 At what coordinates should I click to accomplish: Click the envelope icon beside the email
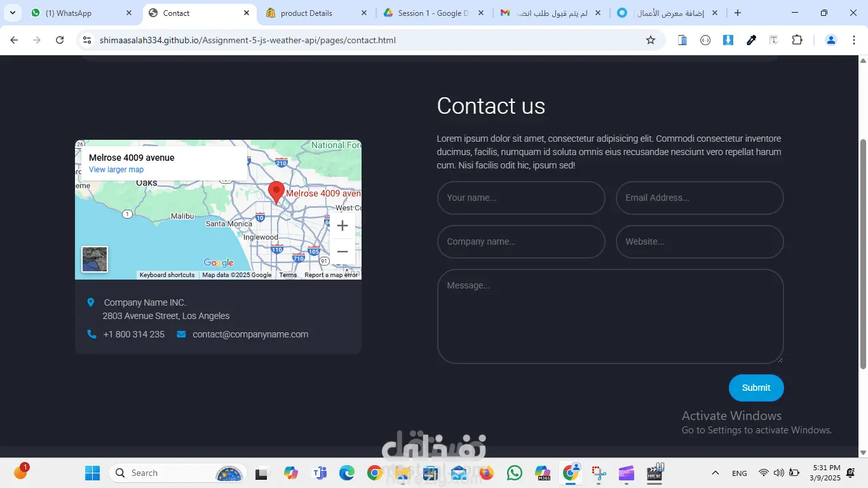181,334
